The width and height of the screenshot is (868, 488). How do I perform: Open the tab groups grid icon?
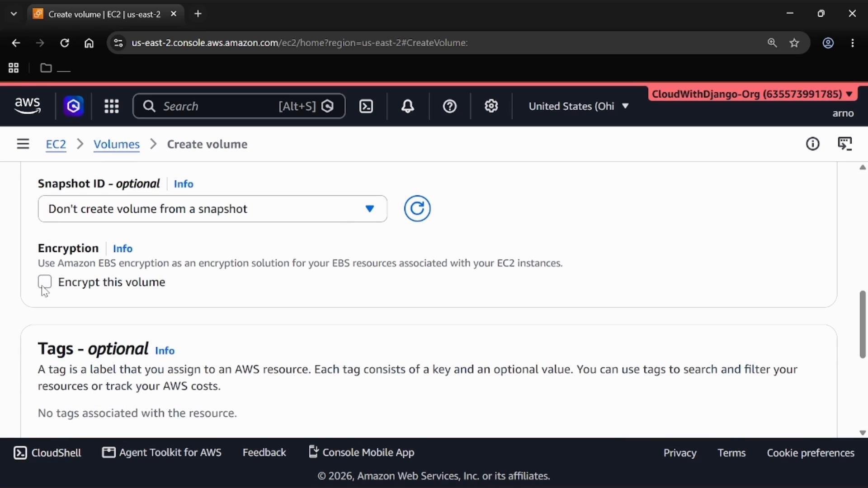tap(14, 68)
